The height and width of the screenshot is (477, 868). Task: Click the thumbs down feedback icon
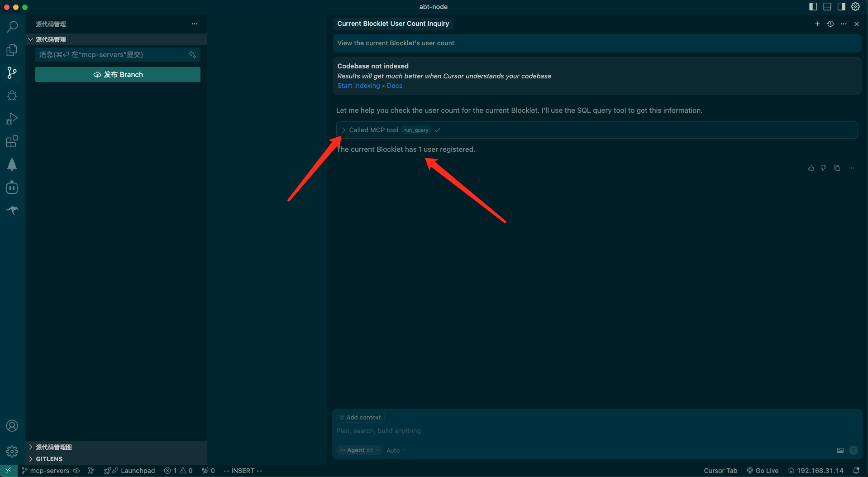[824, 168]
